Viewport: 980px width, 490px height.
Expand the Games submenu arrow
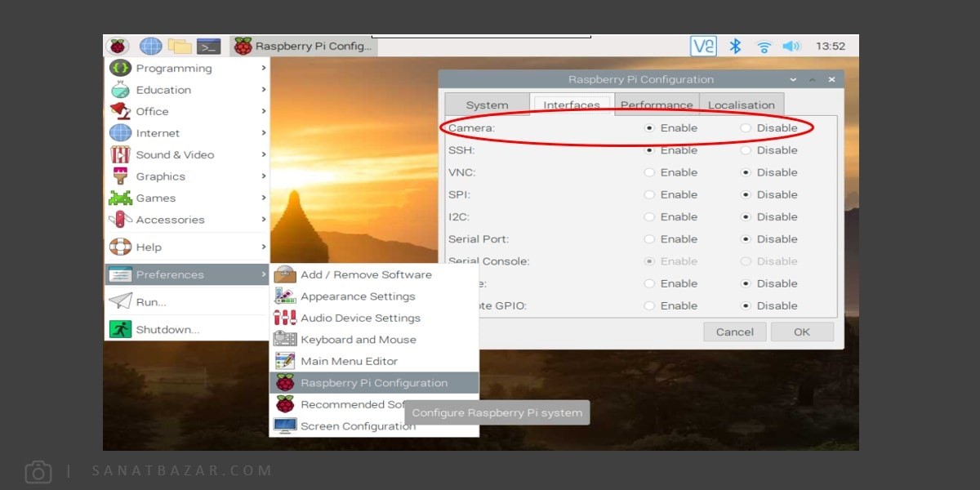(264, 198)
